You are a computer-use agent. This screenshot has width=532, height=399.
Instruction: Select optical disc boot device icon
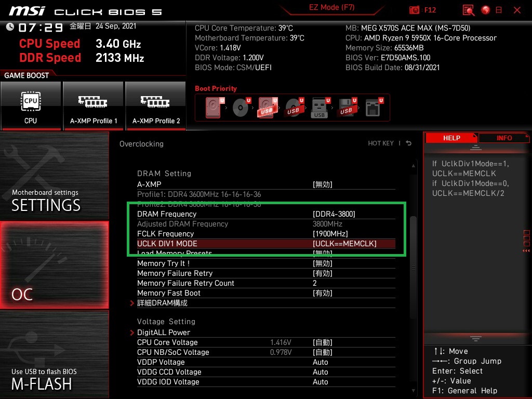tap(241, 108)
